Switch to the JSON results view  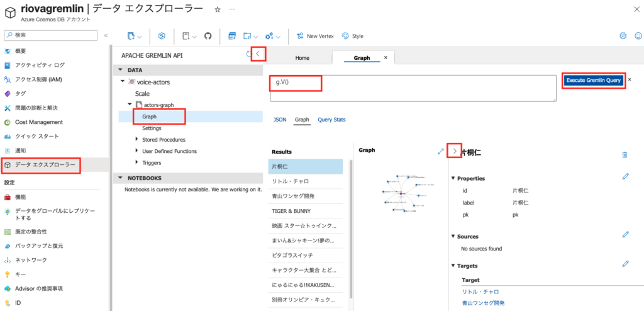[x=280, y=120]
